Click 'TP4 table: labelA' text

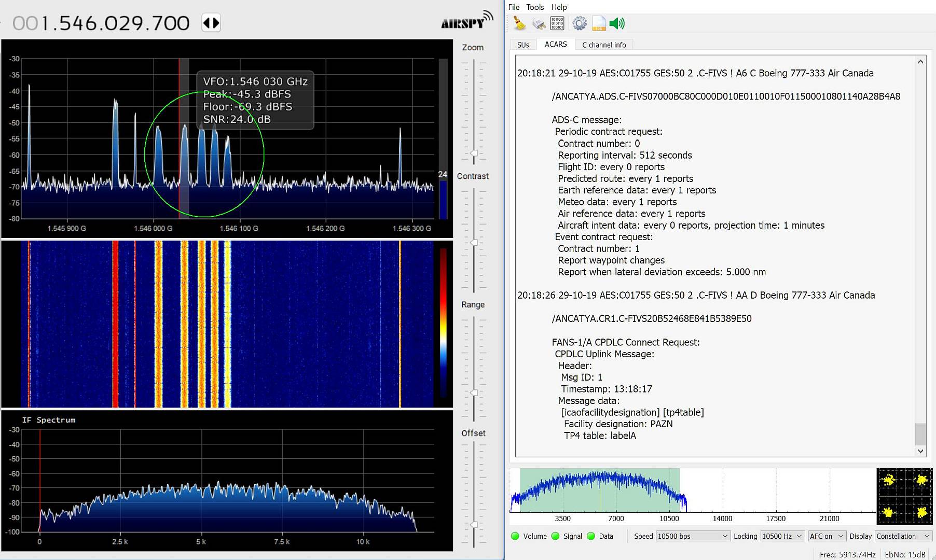coord(600,436)
